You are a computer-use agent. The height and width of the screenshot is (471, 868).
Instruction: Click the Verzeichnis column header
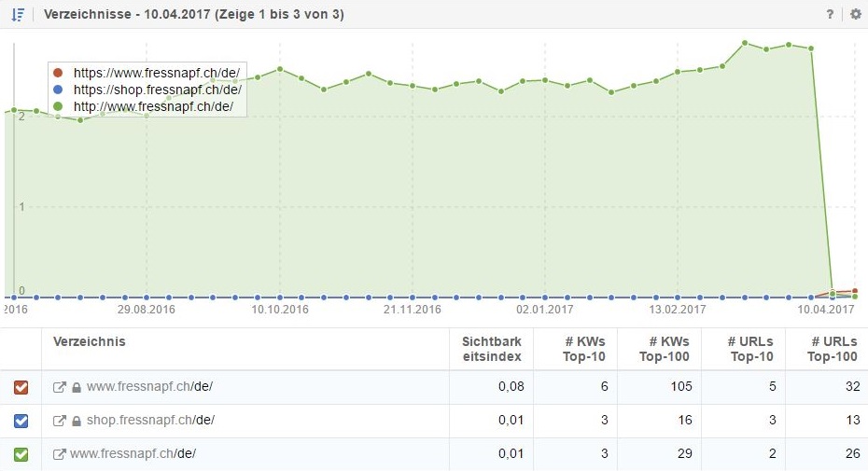click(90, 341)
